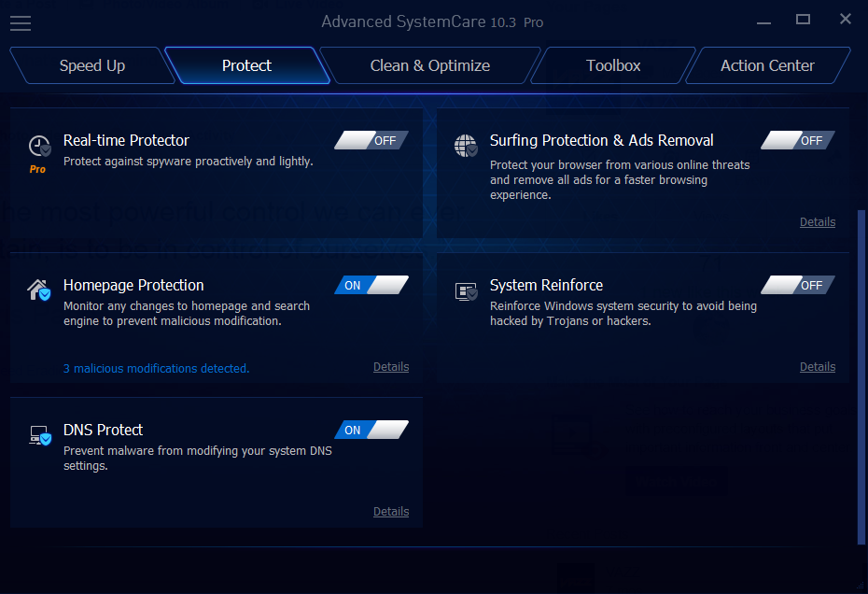The height and width of the screenshot is (594, 868).
Task: Click the vertical scrollbar on the right
Action: coord(861,376)
